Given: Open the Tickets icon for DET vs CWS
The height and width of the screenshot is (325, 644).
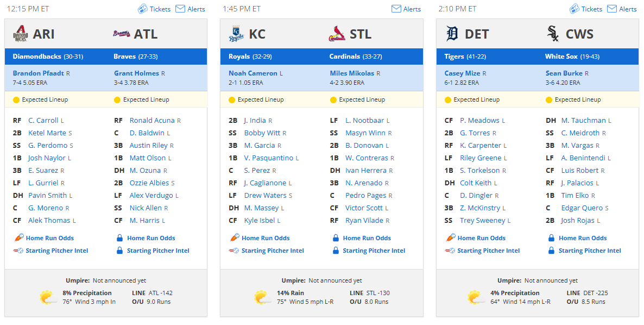Looking at the screenshot, I should [x=574, y=9].
